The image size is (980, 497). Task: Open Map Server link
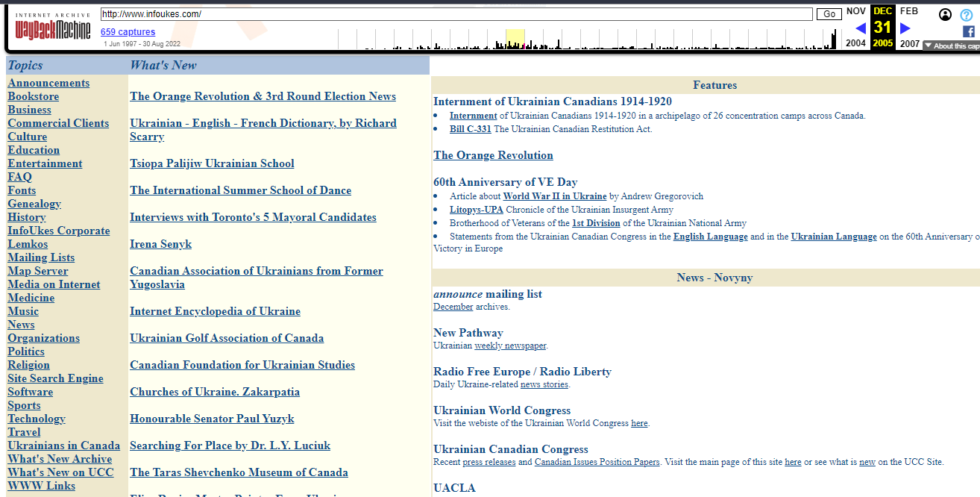tap(38, 271)
